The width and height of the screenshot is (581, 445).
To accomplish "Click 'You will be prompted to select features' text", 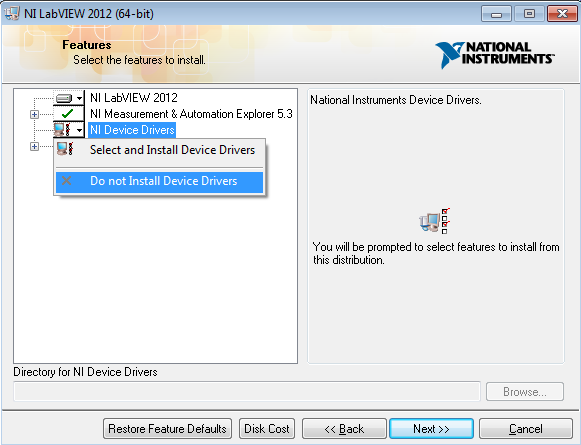I will [x=436, y=253].
